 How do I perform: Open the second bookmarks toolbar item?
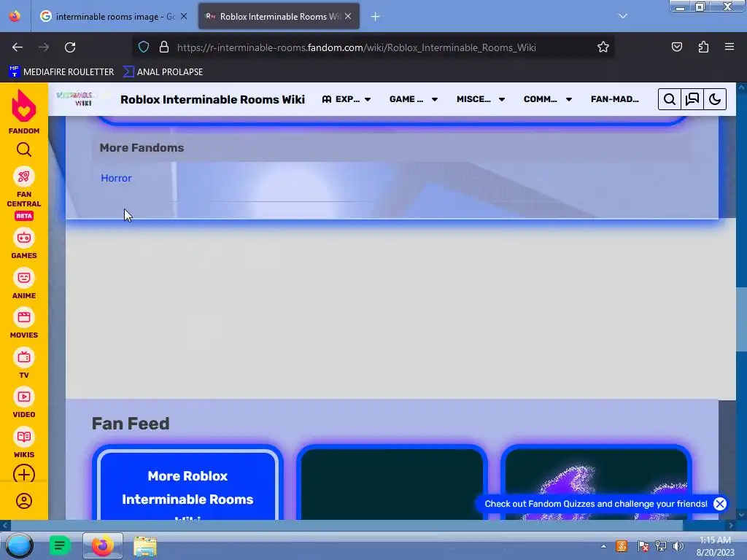pyautogui.click(x=163, y=72)
